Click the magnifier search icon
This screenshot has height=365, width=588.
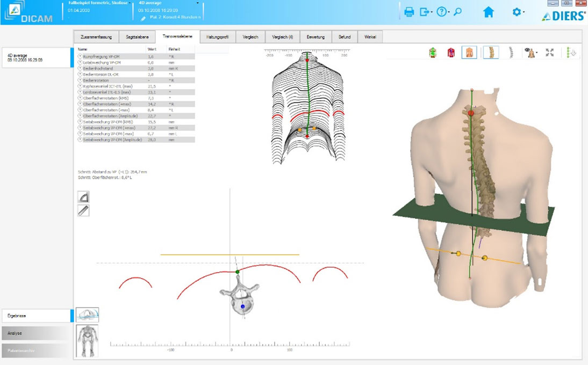[458, 12]
